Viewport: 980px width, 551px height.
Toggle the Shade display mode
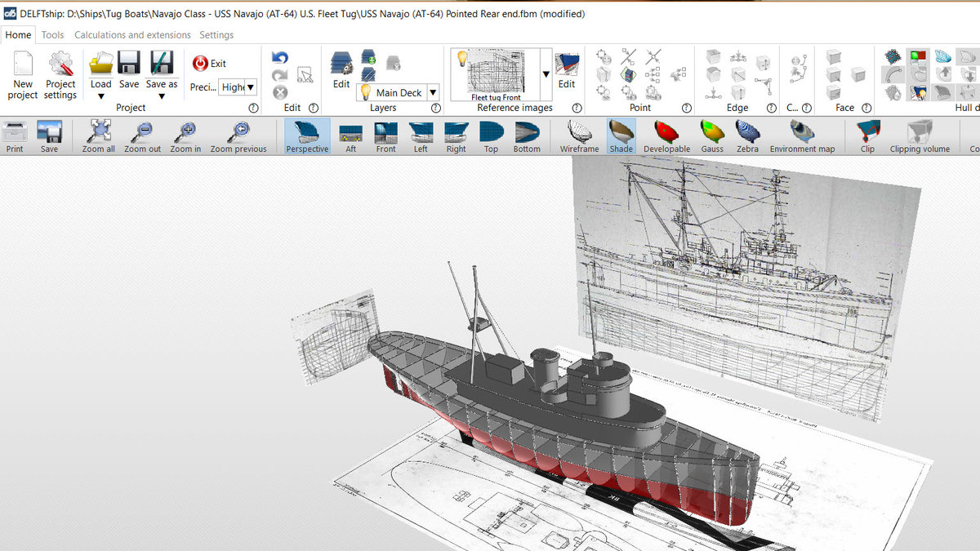(621, 136)
